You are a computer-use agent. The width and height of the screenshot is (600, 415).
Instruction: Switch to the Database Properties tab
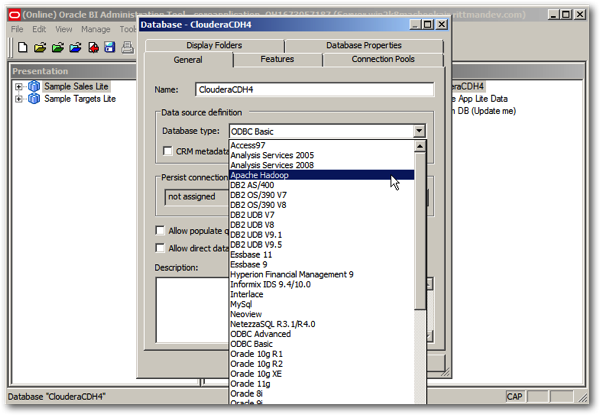click(x=364, y=45)
